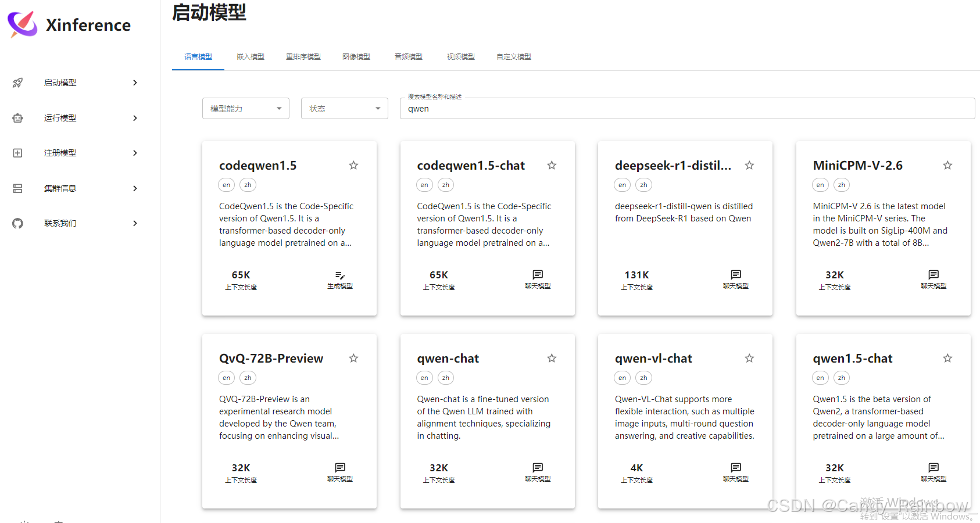Switch to the 自定义模型 tab
This screenshot has width=980, height=523.
[514, 57]
